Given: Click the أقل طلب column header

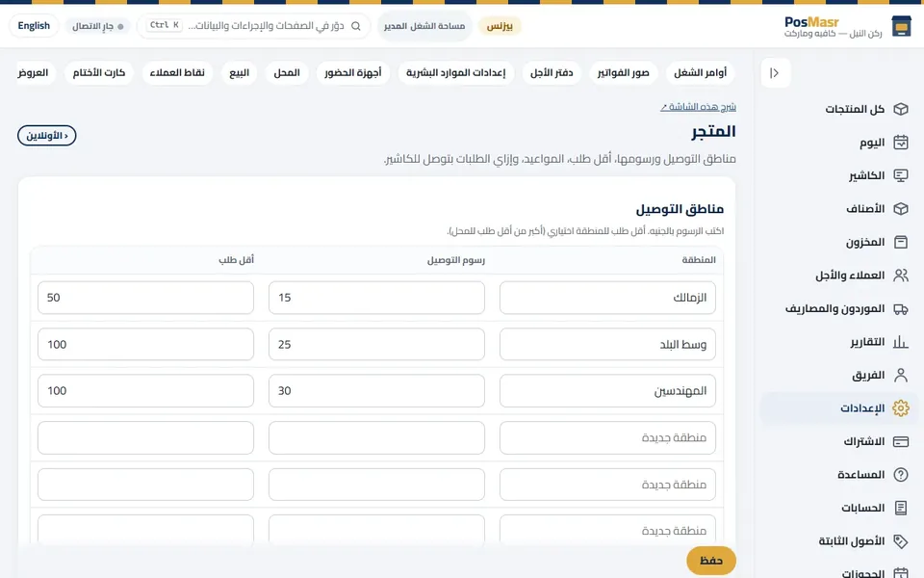Looking at the screenshot, I should coord(237,260).
